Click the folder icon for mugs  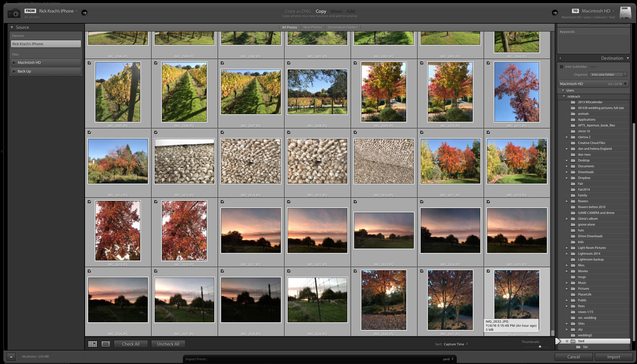click(x=573, y=277)
